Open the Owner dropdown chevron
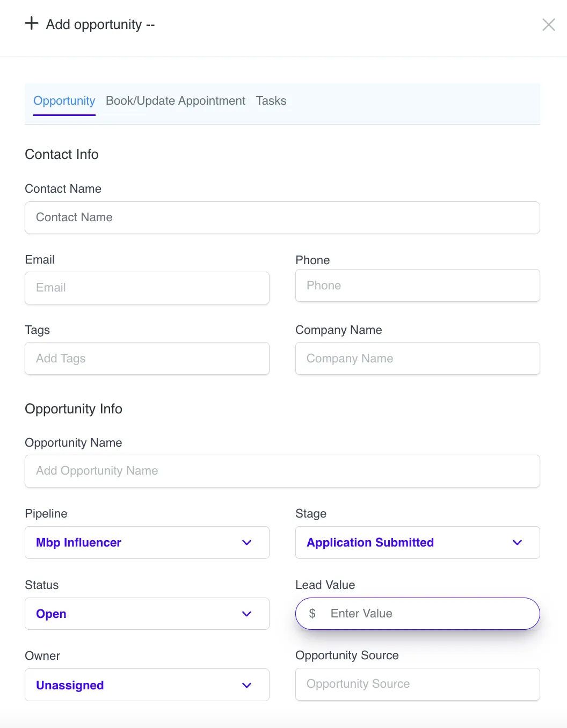Viewport: 567px width, 728px height. [246, 685]
